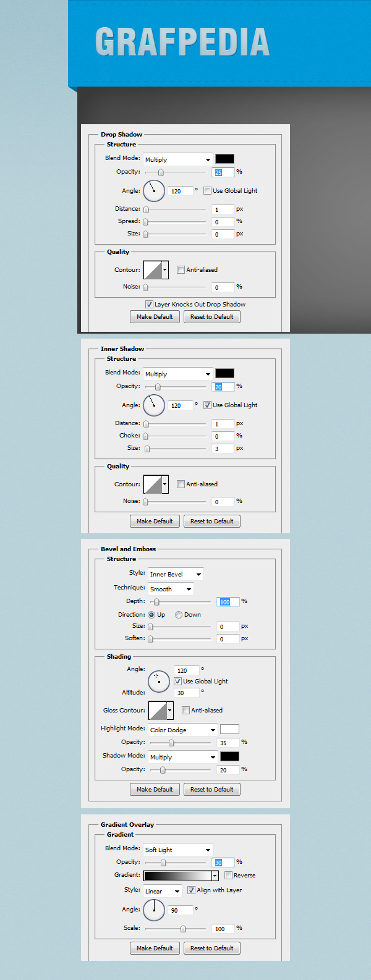Click the Inner Shadow black color swatch
This screenshot has width=371, height=980.
pos(224,373)
